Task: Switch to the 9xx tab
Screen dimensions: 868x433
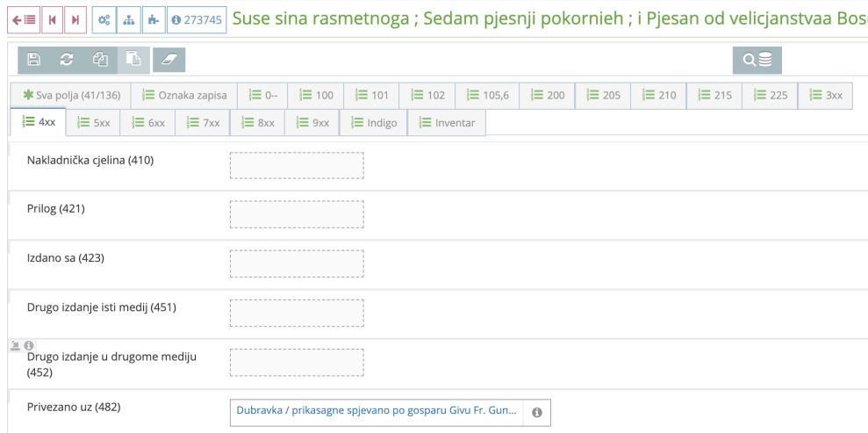Action: click(312, 123)
